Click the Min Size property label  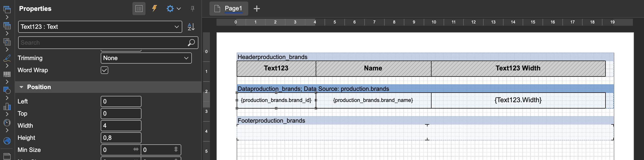click(29, 150)
